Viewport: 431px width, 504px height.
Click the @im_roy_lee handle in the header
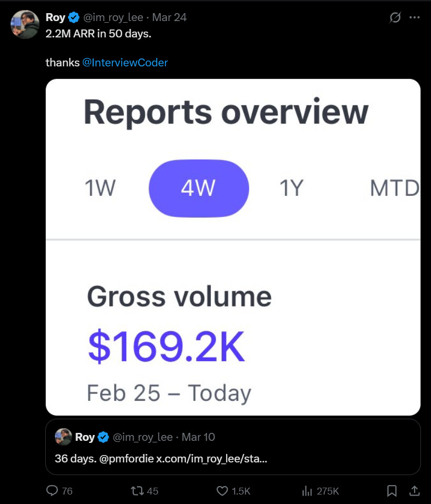point(113,17)
